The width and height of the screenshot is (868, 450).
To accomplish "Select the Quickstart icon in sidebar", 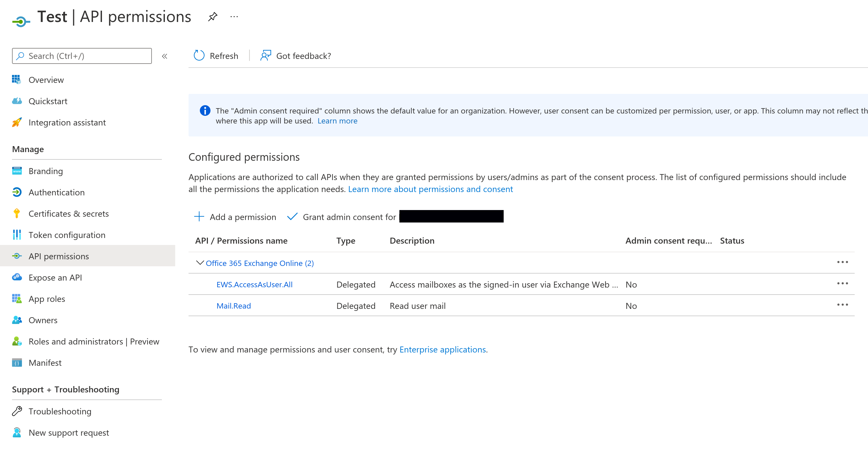I will (17, 101).
